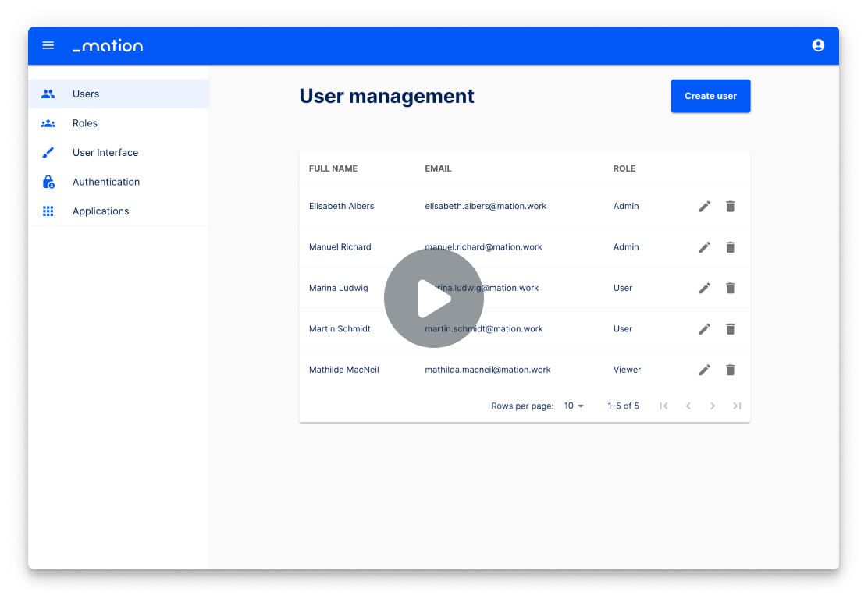Open the user account icon top right
This screenshot has height=599, width=868.
818,45
